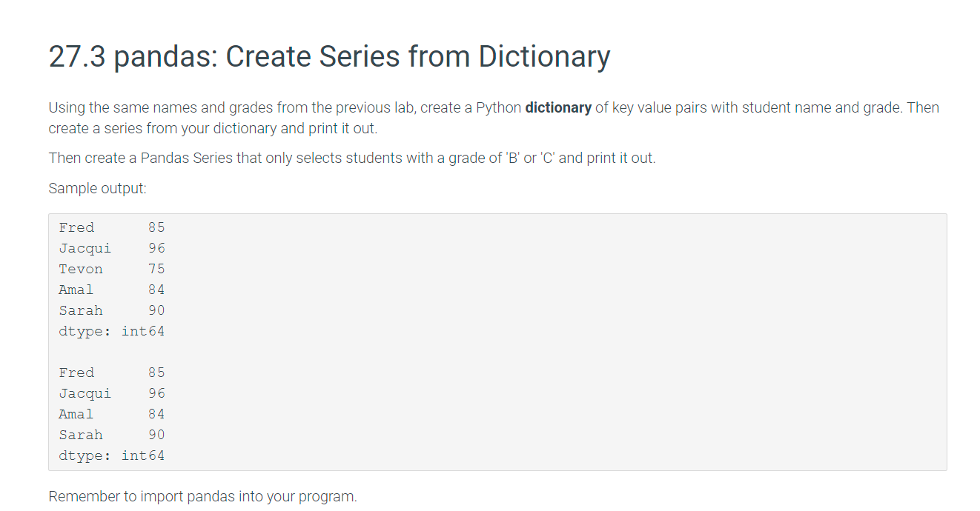Click the 'Sample output:' label
Image resolution: width=980 pixels, height=511 pixels.
(97, 188)
